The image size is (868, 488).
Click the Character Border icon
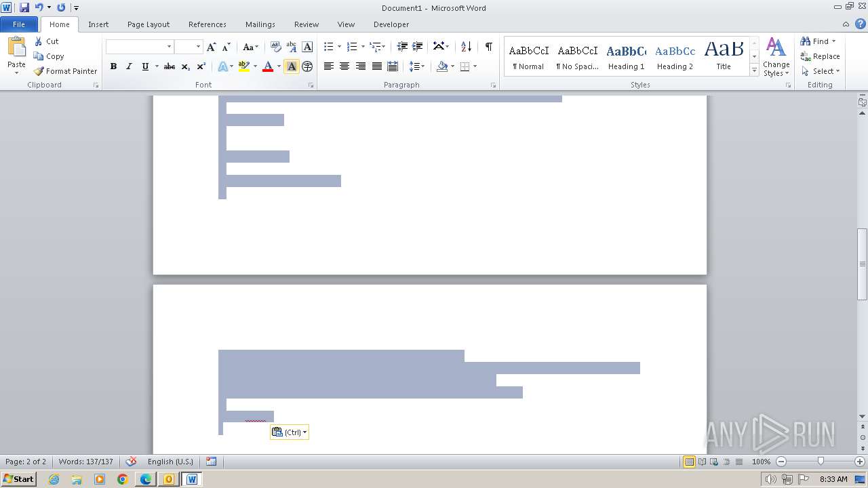(307, 47)
